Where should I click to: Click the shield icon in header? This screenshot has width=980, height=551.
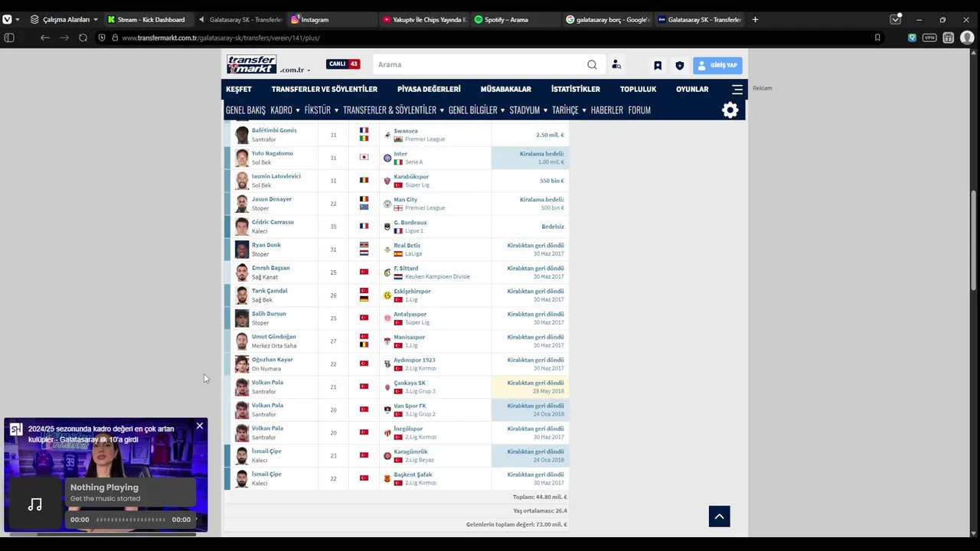[679, 65]
